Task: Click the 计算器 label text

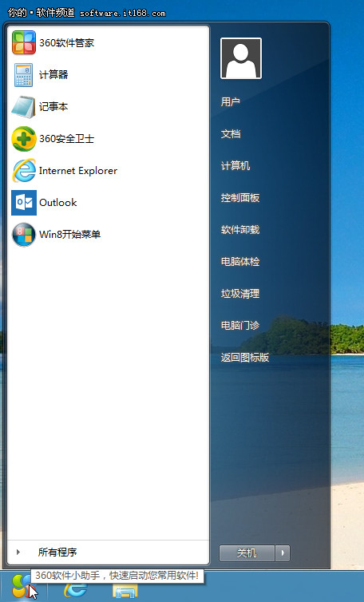Action: click(53, 74)
